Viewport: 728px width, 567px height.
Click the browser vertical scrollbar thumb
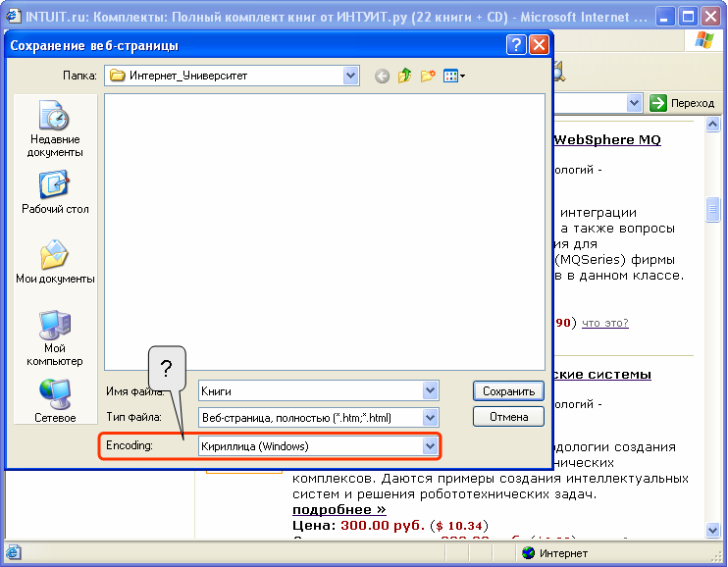(712, 209)
